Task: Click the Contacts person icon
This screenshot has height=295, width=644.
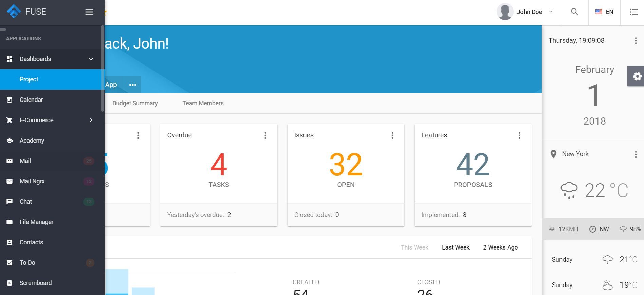Action: pyautogui.click(x=10, y=242)
